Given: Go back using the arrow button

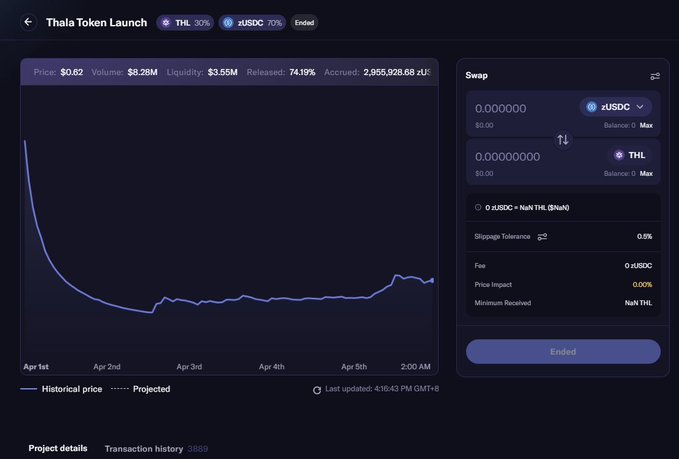Looking at the screenshot, I should [28, 22].
